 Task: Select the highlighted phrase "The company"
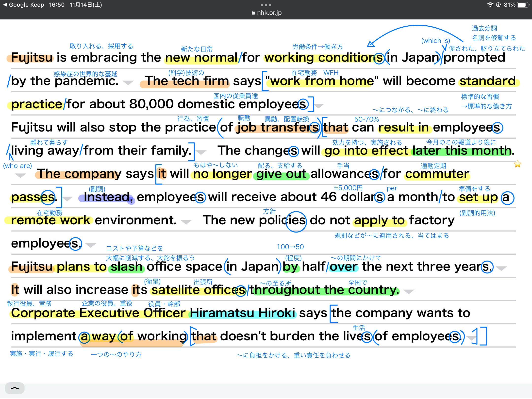(x=79, y=174)
